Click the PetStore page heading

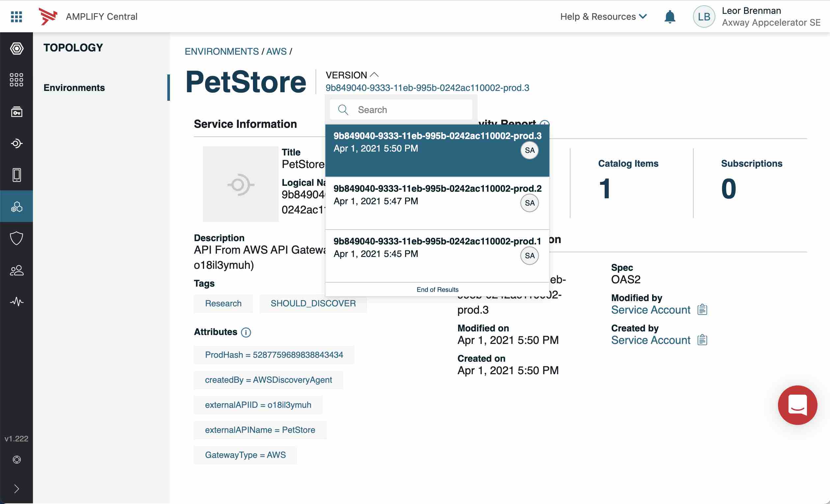[246, 82]
